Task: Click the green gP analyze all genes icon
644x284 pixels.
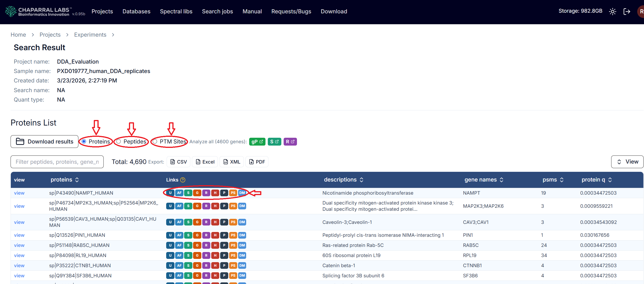Action: pos(257,141)
